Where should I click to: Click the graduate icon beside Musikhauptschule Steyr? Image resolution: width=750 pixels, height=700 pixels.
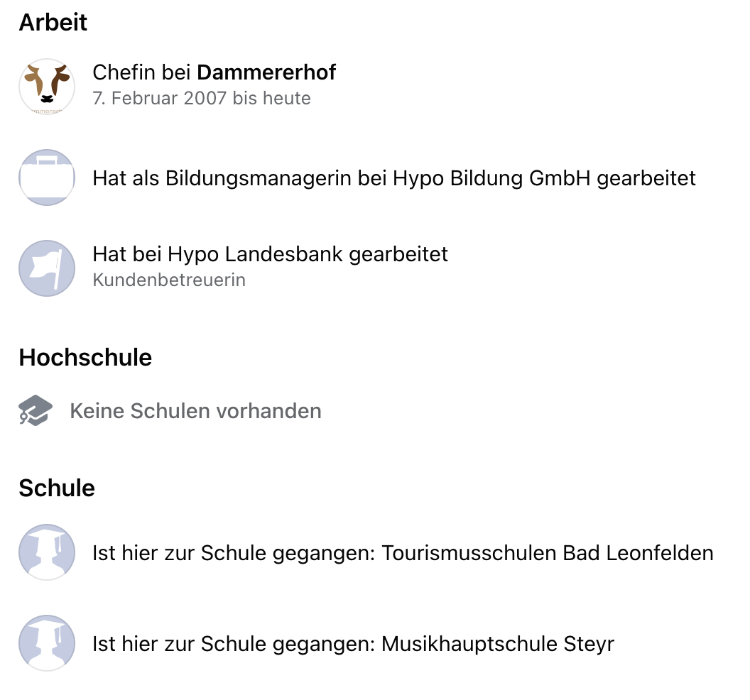tap(47, 643)
